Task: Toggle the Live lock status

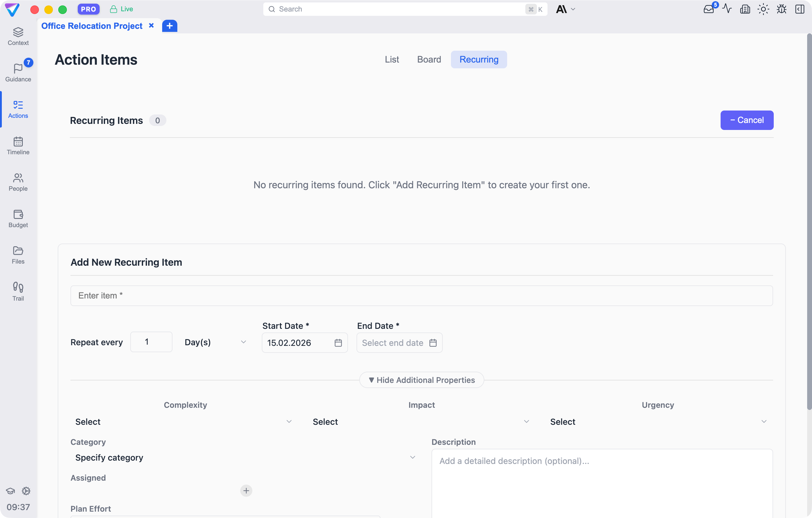Action: (114, 9)
